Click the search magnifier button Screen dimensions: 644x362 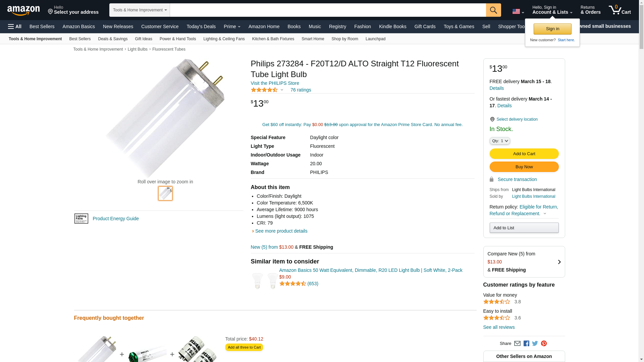tap(493, 10)
